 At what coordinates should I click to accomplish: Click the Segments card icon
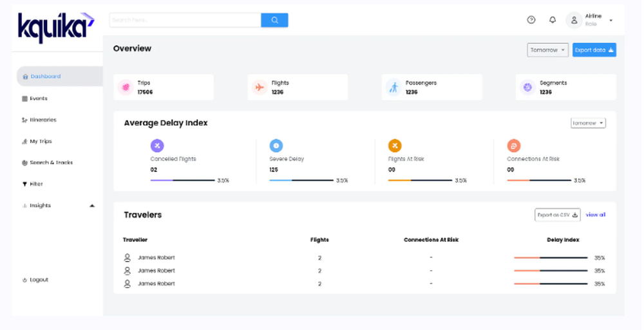[x=527, y=87]
